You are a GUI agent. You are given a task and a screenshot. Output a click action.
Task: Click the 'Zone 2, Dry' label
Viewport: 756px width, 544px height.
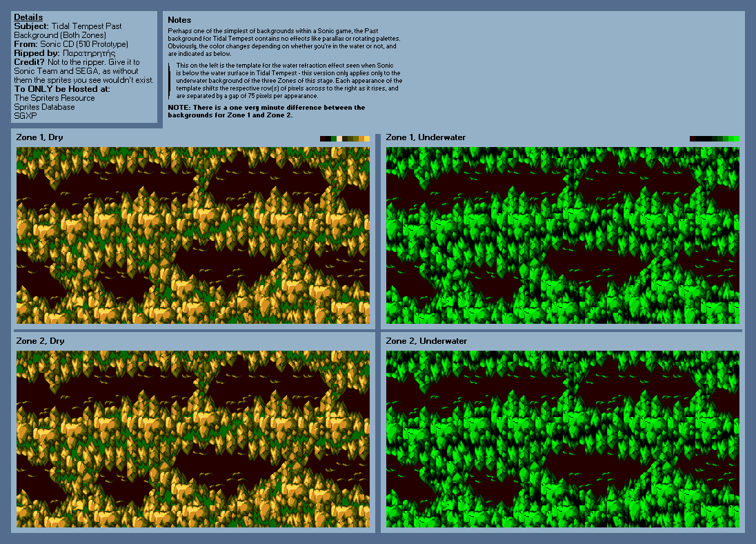pos(40,341)
